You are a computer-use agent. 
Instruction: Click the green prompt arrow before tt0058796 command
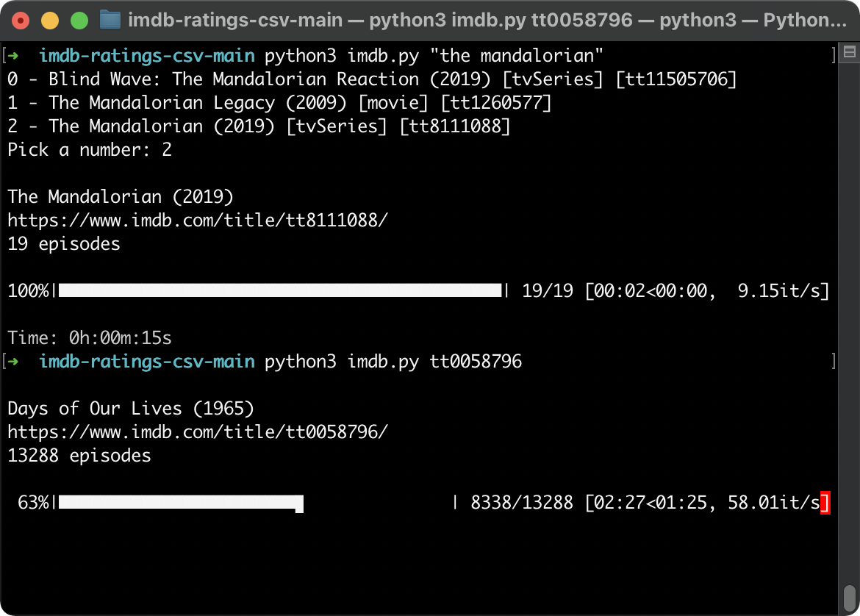(x=12, y=361)
